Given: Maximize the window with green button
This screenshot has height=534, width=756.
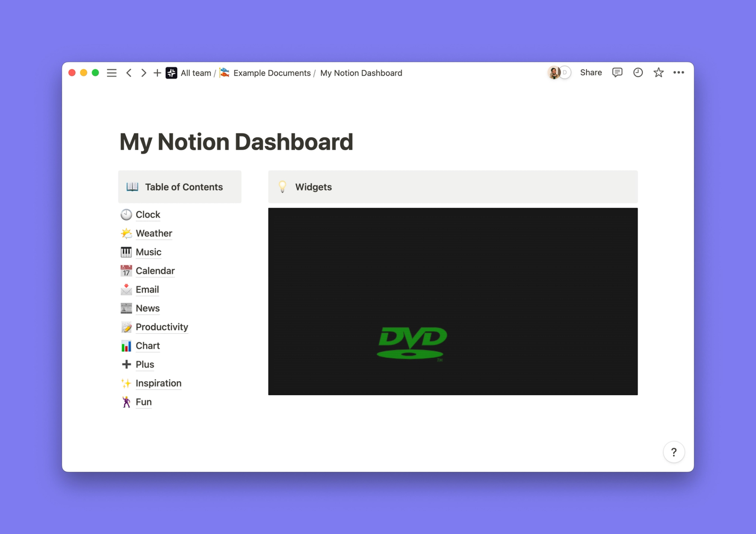Looking at the screenshot, I should pyautogui.click(x=95, y=73).
